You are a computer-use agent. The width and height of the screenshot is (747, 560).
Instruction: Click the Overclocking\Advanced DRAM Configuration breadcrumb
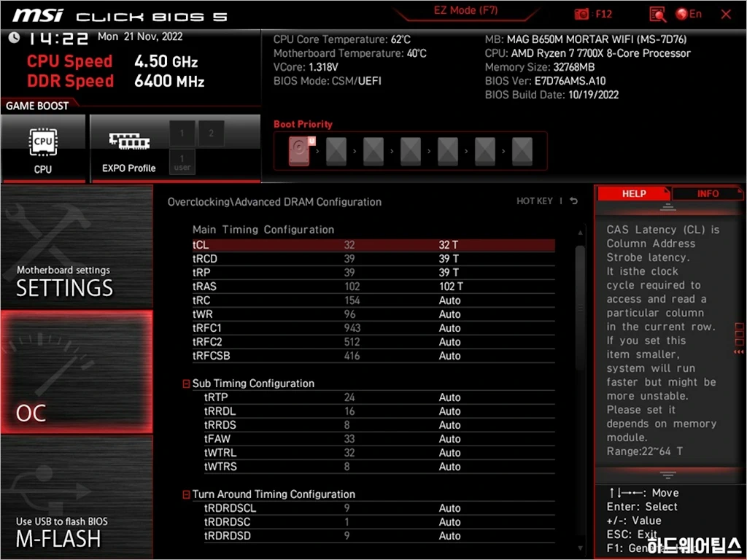click(274, 202)
